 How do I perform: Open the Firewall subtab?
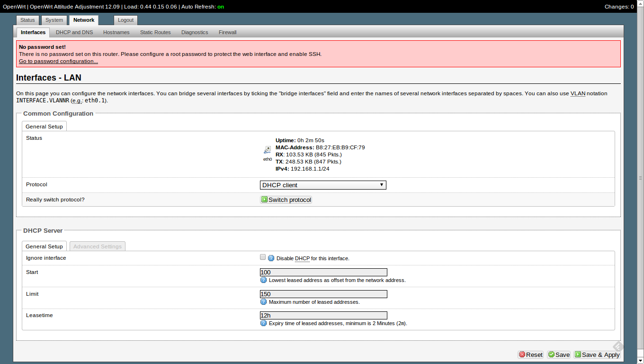(x=227, y=32)
